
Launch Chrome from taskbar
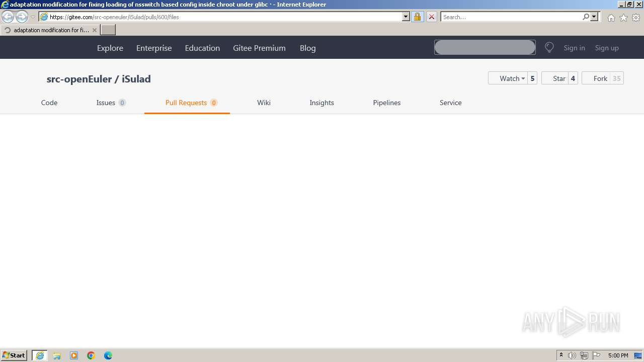coord(91,355)
